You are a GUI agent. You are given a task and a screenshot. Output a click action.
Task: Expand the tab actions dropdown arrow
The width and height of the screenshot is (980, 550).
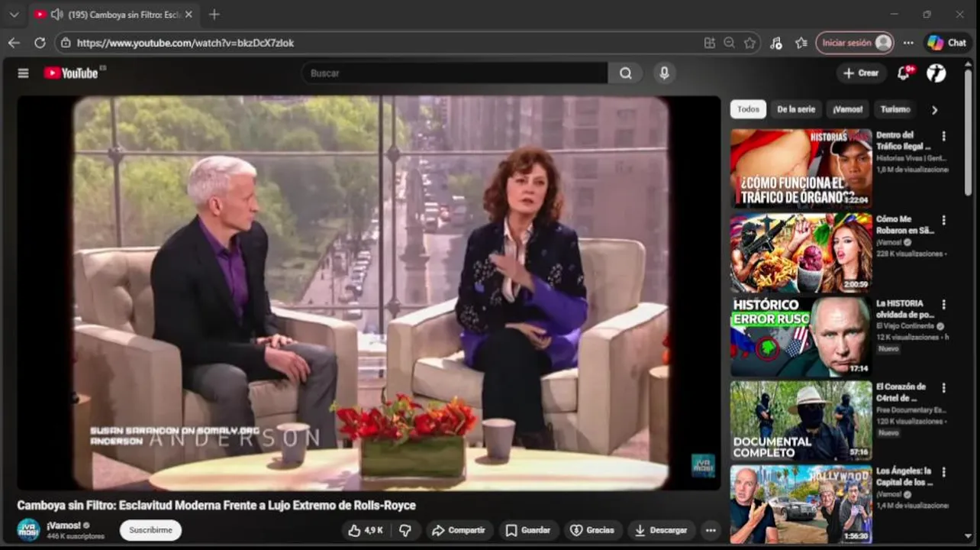[x=14, y=15]
